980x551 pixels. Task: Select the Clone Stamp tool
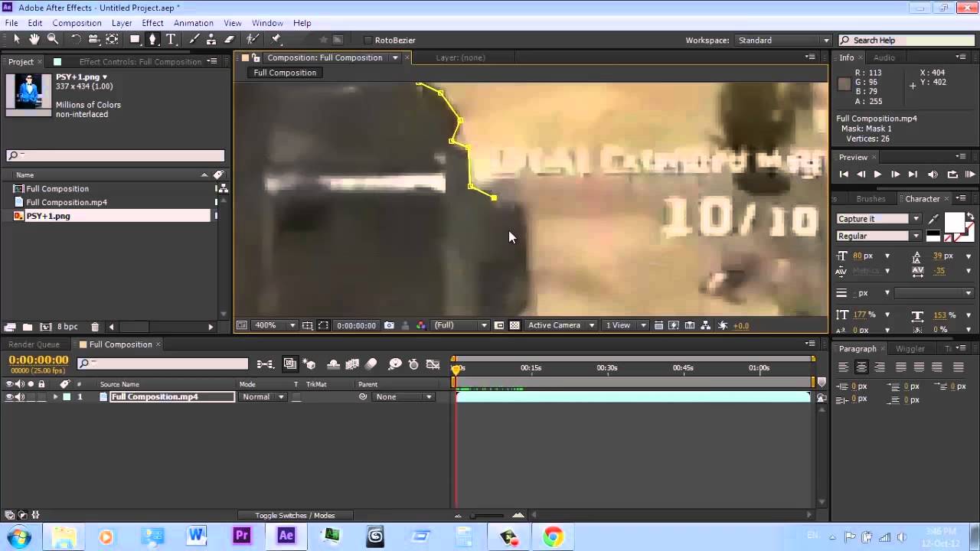pos(211,39)
